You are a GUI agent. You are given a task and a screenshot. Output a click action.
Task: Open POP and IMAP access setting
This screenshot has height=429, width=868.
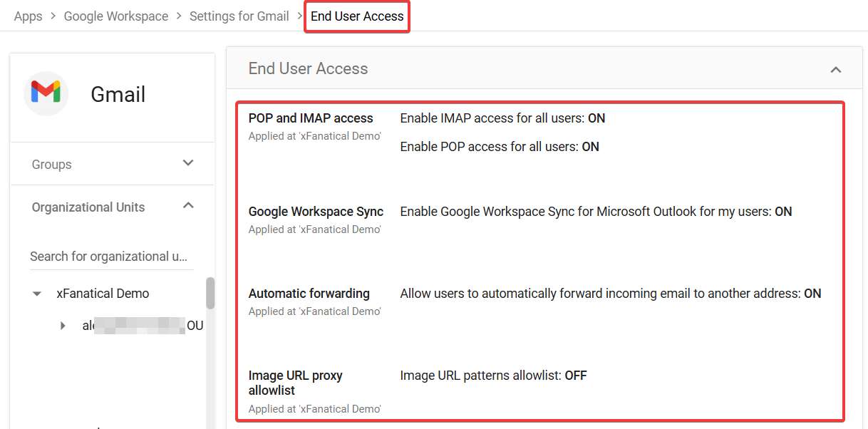[311, 118]
